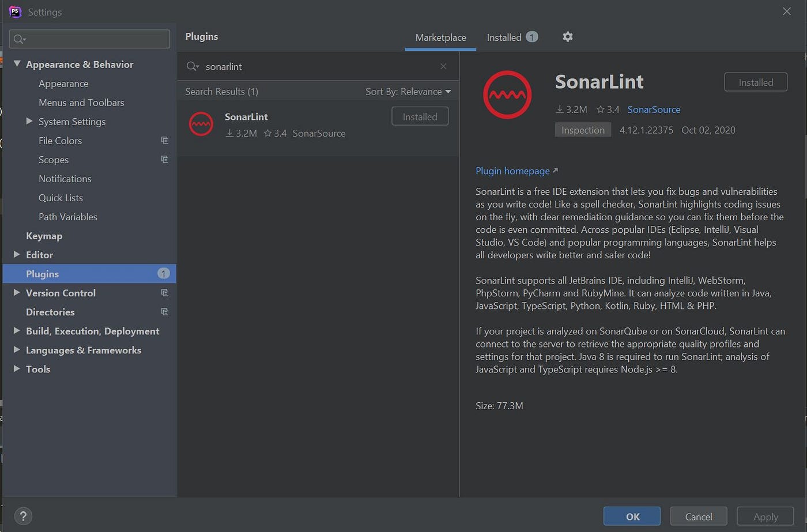807x532 pixels.
Task: Click the Cancel button
Action: click(x=698, y=516)
